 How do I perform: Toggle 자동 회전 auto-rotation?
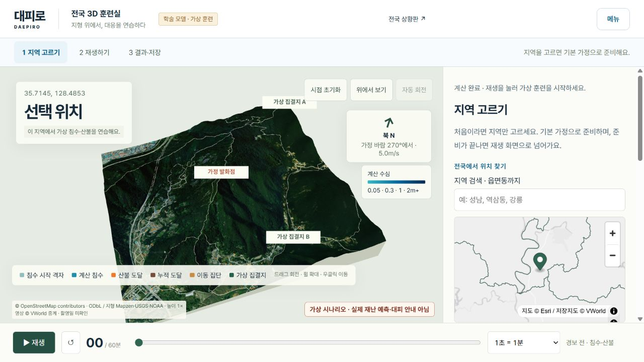414,90
